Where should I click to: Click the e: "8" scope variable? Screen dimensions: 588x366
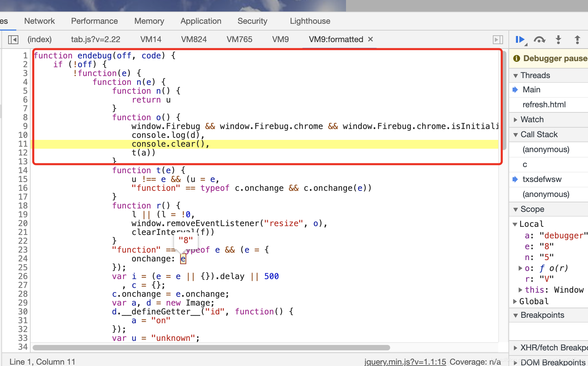[x=539, y=246]
